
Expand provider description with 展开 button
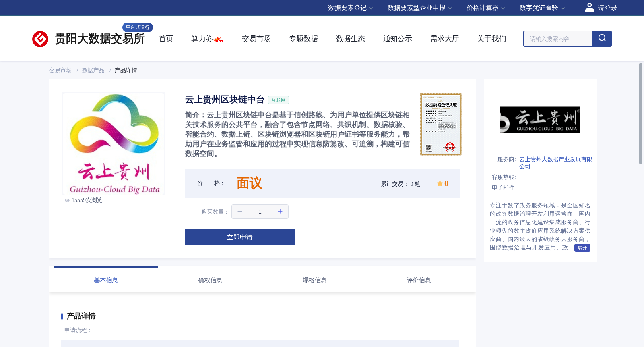pyautogui.click(x=582, y=248)
